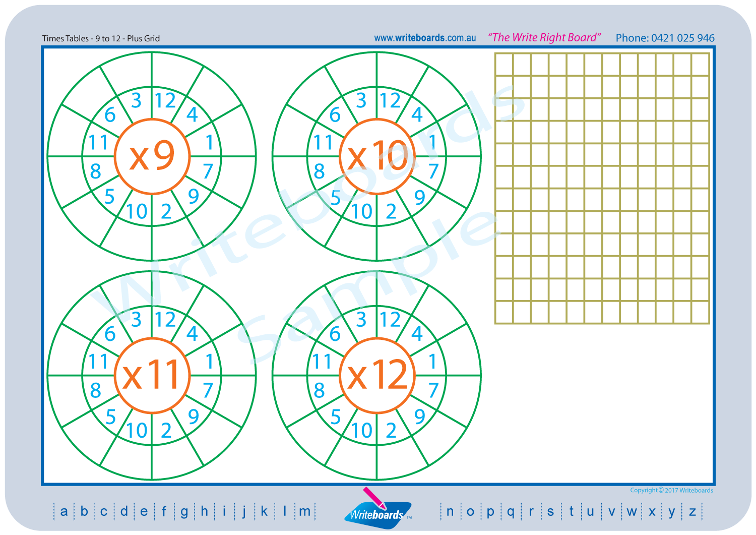Click letter h in the alphabet strip
Screen dimensions: 756x535
pyautogui.click(x=204, y=511)
